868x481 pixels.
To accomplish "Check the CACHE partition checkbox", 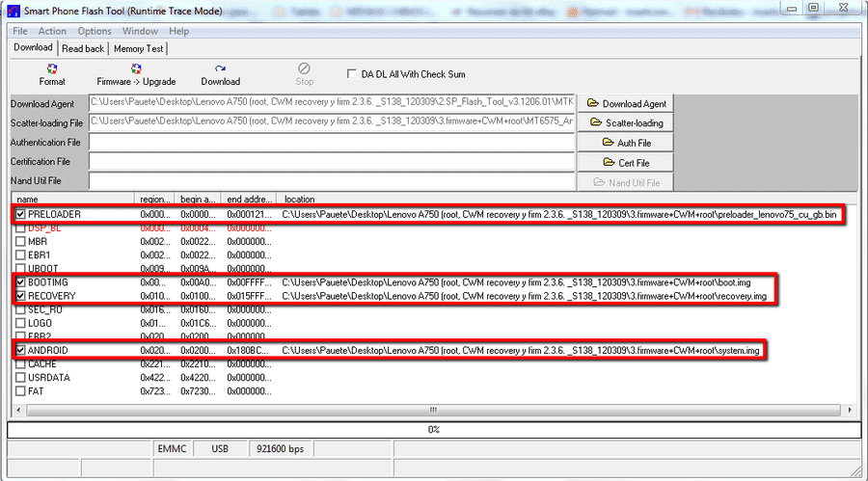I will coord(20,364).
